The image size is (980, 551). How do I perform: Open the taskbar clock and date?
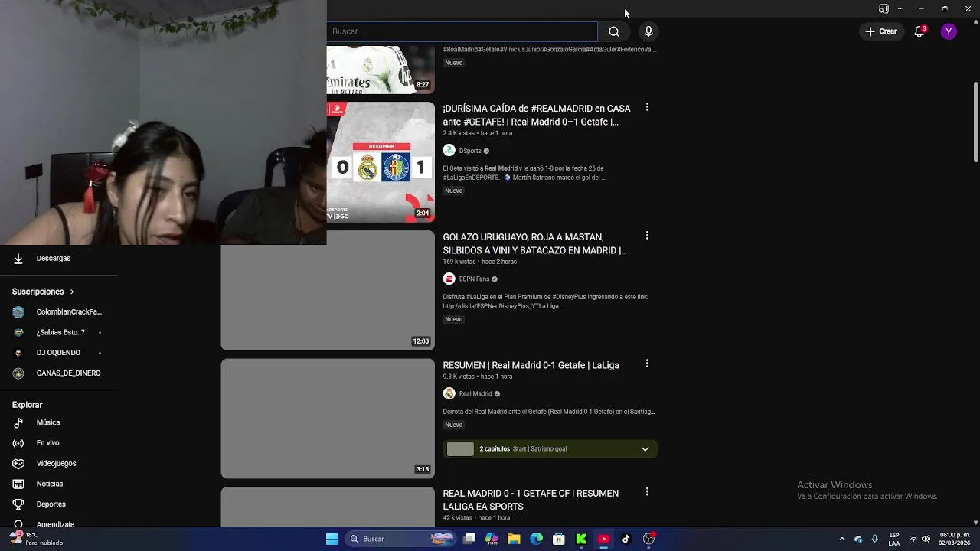(x=955, y=539)
